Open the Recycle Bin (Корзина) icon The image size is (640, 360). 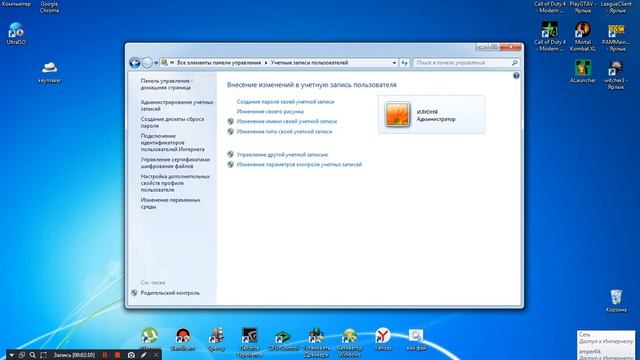(x=616, y=301)
